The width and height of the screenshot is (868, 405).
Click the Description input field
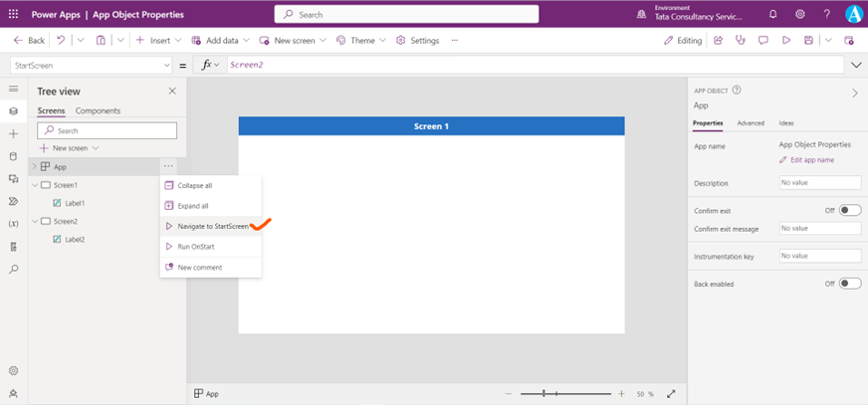(x=819, y=183)
